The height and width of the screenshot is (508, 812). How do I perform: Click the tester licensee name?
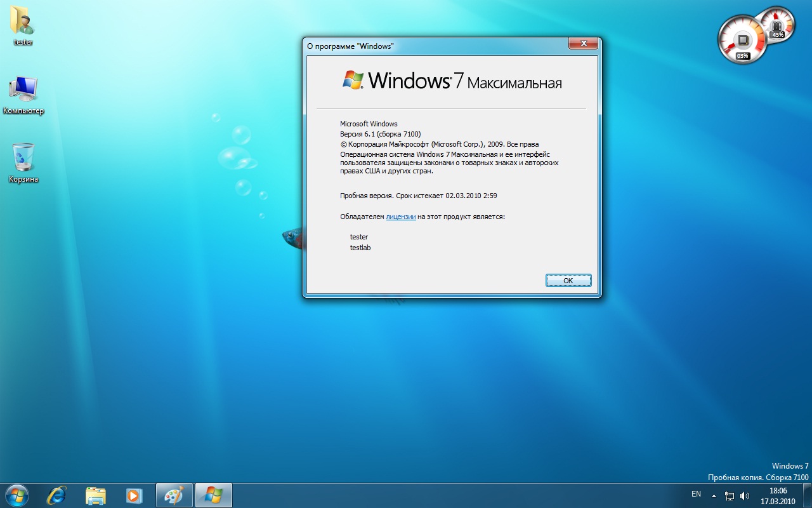coord(359,237)
